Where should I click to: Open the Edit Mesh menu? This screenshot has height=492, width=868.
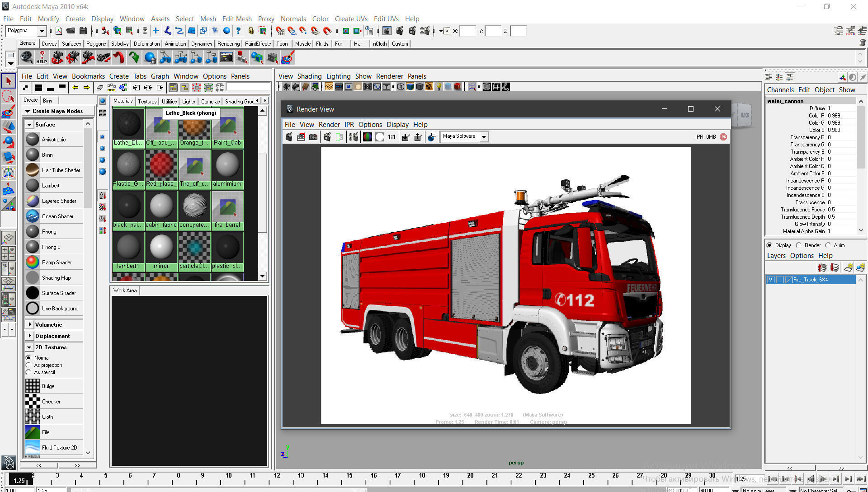(237, 19)
